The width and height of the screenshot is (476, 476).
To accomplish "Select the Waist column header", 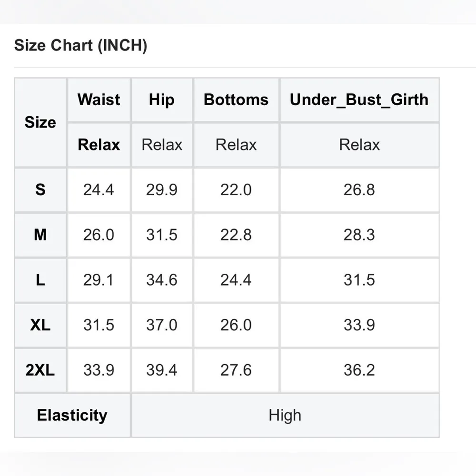I will click(x=99, y=99).
